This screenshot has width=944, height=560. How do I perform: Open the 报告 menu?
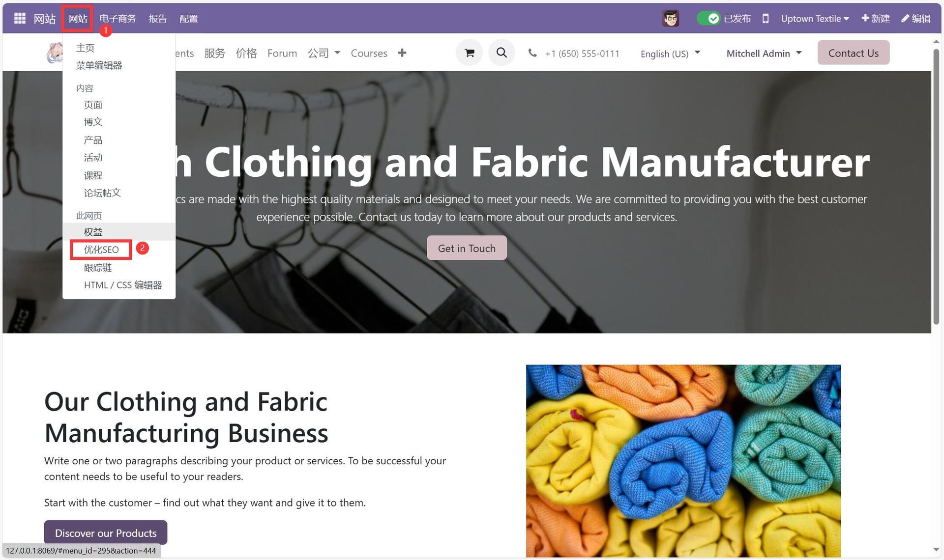[158, 19]
